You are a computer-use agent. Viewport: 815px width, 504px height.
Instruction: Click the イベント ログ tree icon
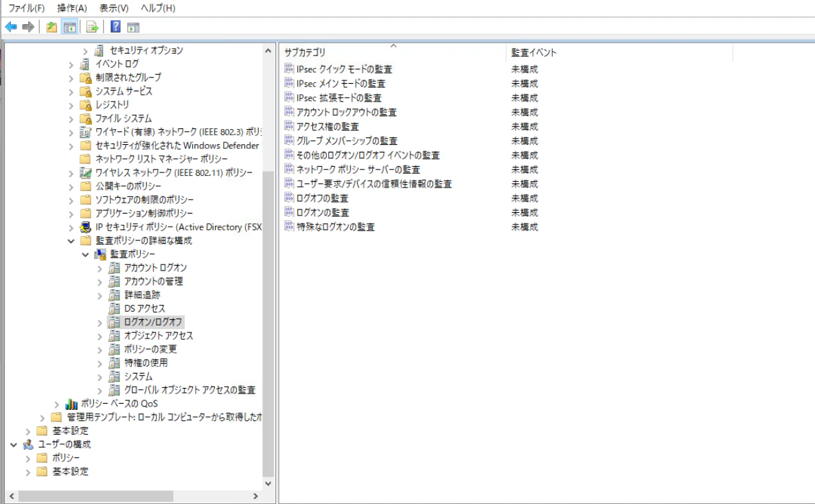(84, 64)
